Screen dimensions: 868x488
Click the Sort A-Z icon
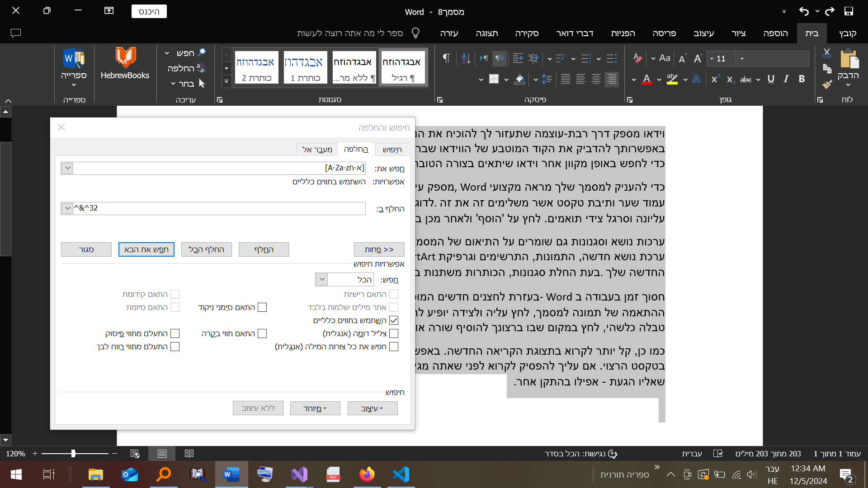[466, 58]
